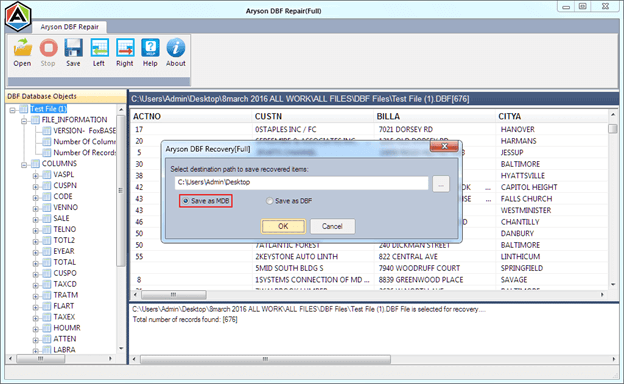Collapse the COLUMNS tree node
This screenshot has height=384, width=624.
[24, 164]
